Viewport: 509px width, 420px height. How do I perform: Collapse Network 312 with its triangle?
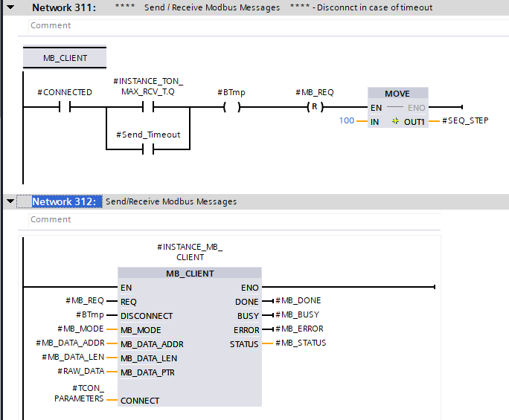[x=10, y=201]
